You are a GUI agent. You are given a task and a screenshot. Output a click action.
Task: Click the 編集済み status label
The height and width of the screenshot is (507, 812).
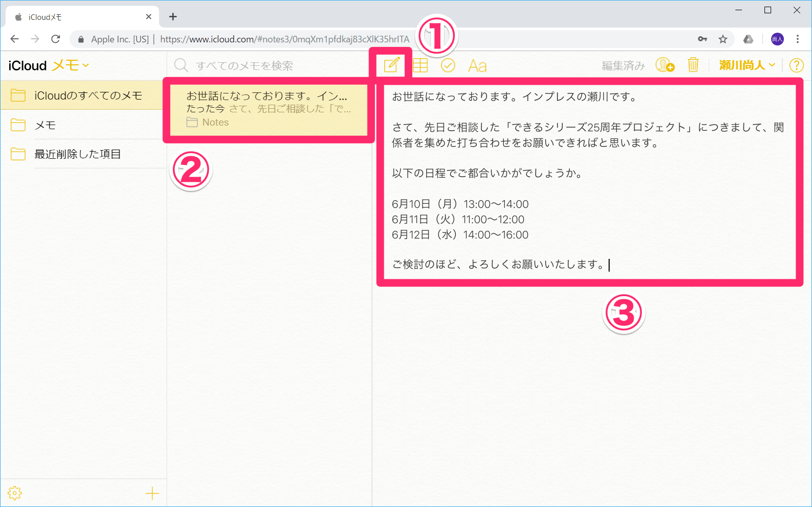coord(623,66)
